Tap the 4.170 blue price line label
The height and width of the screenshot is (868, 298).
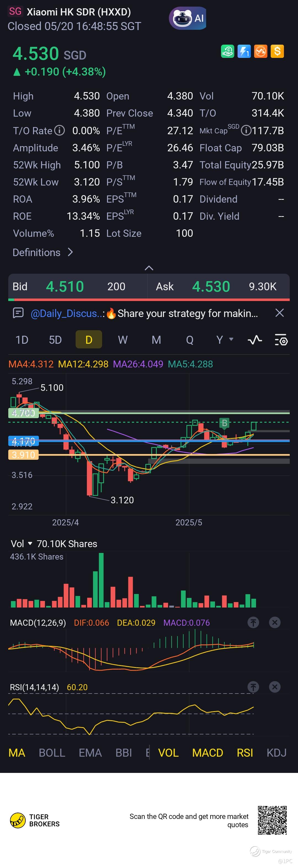tap(23, 441)
